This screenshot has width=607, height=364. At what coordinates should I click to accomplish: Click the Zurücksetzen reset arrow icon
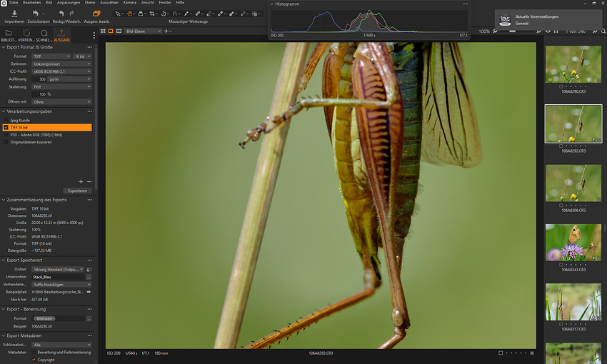click(x=35, y=14)
